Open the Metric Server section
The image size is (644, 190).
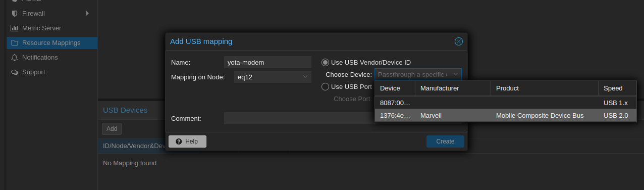tap(52, 28)
